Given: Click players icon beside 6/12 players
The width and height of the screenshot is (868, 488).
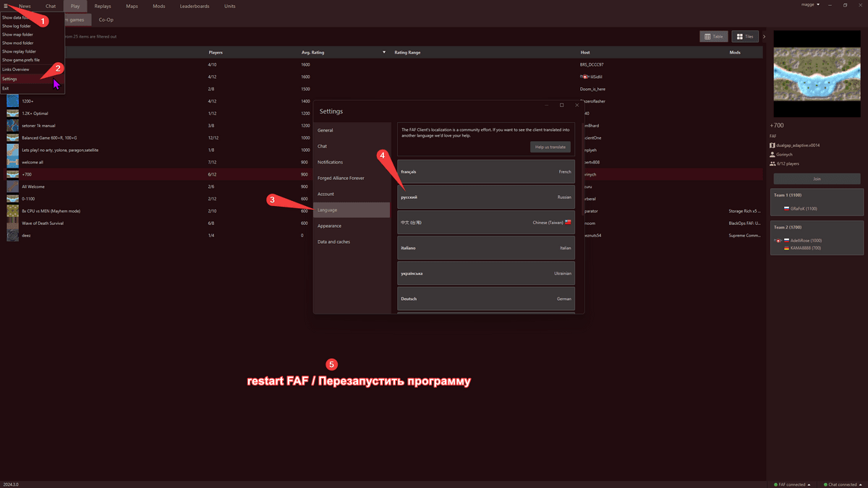Looking at the screenshot, I should click(x=773, y=163).
